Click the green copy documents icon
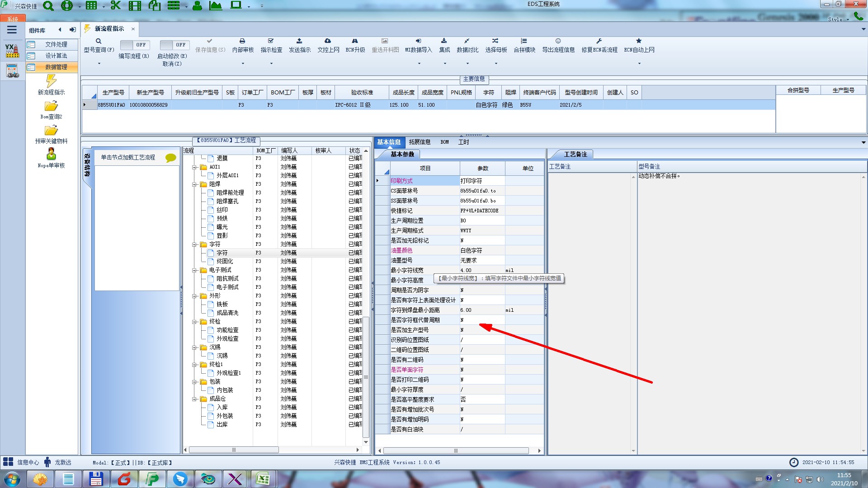 pos(155,6)
